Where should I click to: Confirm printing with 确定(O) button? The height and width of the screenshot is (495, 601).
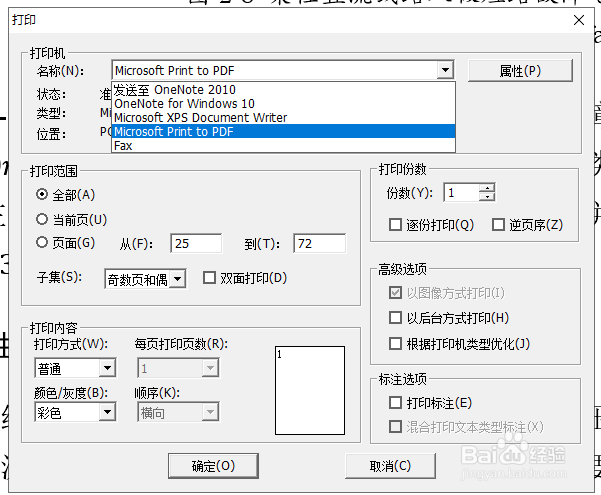[213, 466]
